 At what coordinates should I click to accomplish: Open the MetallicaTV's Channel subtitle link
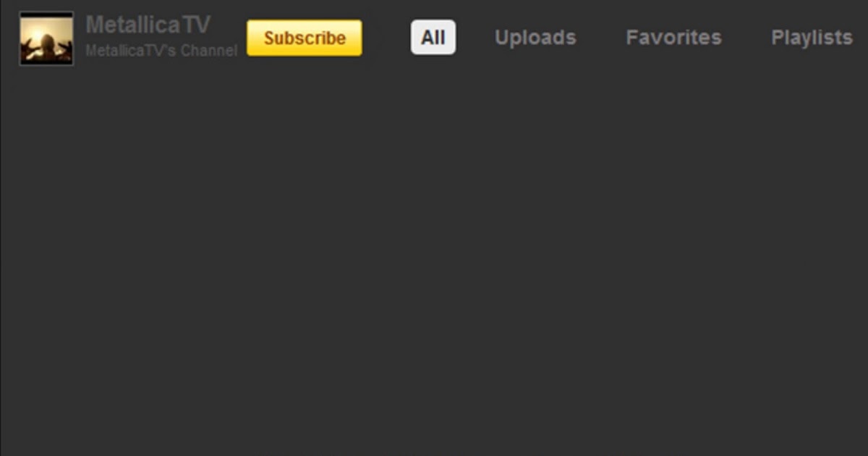coord(161,51)
